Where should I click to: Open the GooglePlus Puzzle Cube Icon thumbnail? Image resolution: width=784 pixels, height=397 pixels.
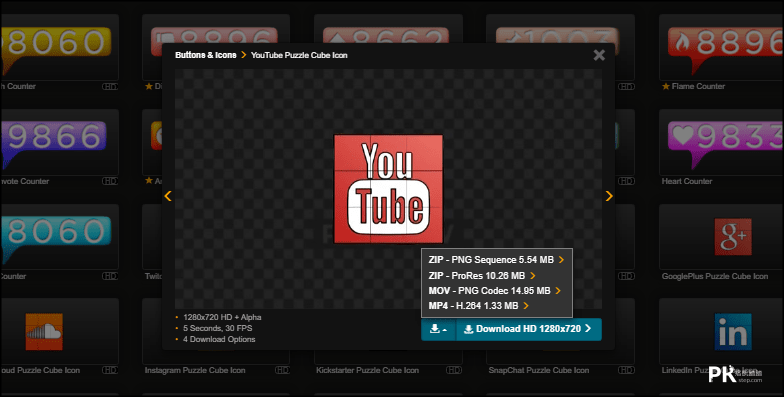tap(722, 237)
